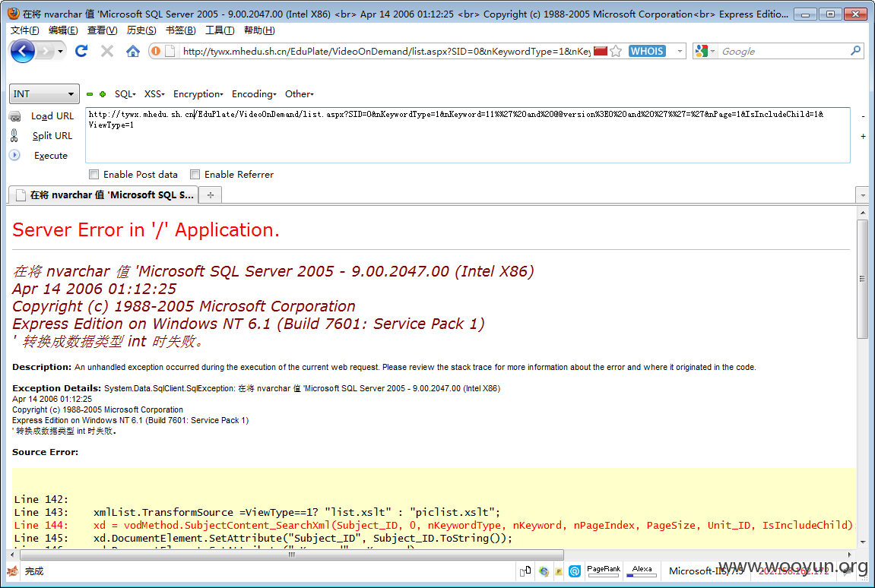
Task: Click the vertical scrollbar thumb
Action: pyautogui.click(x=863, y=278)
